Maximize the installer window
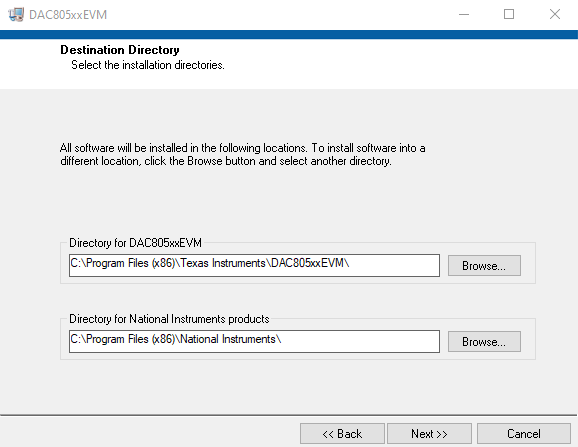 (509, 14)
